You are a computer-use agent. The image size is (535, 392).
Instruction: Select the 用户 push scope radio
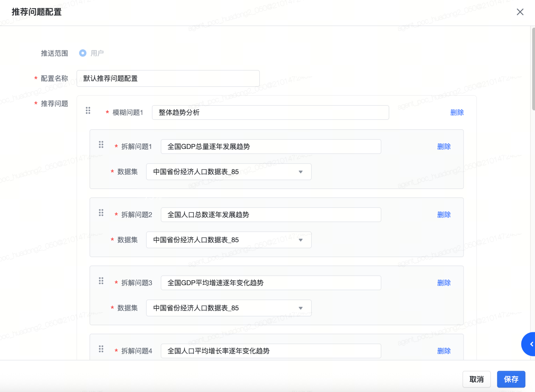click(x=83, y=53)
